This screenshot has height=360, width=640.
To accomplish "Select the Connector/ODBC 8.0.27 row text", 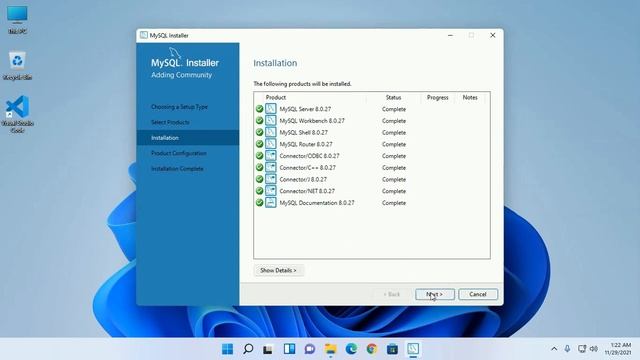I will [x=309, y=156].
